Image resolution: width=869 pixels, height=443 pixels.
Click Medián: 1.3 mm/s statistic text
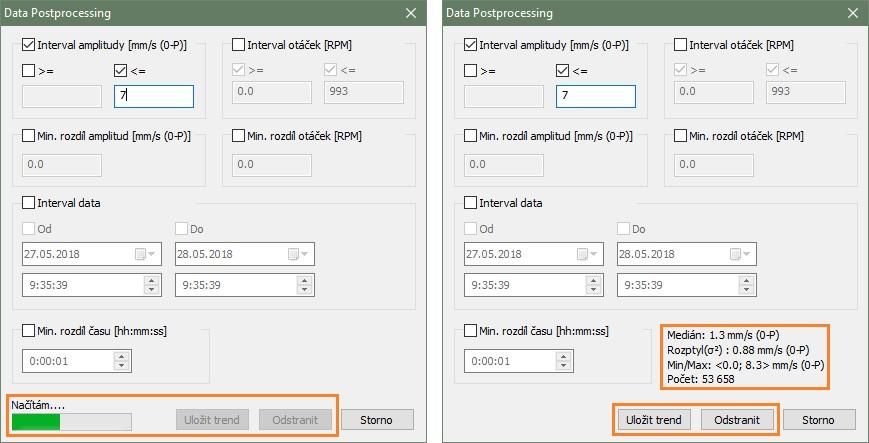723,335
